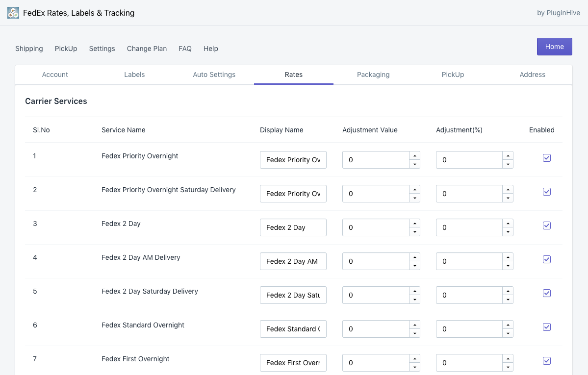Increase Adjustment Value for Fedex Priority Overnight

tap(414, 155)
